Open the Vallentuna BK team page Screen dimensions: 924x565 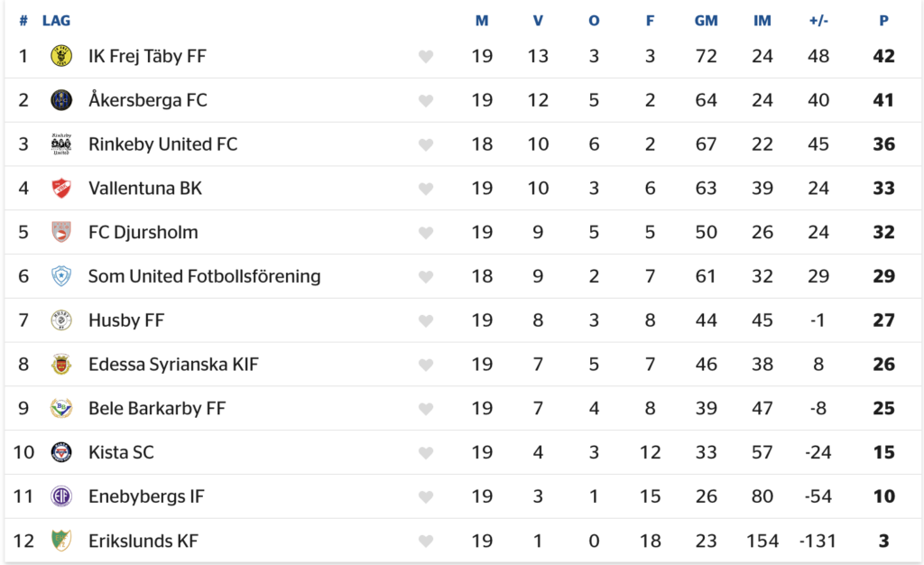coord(145,189)
